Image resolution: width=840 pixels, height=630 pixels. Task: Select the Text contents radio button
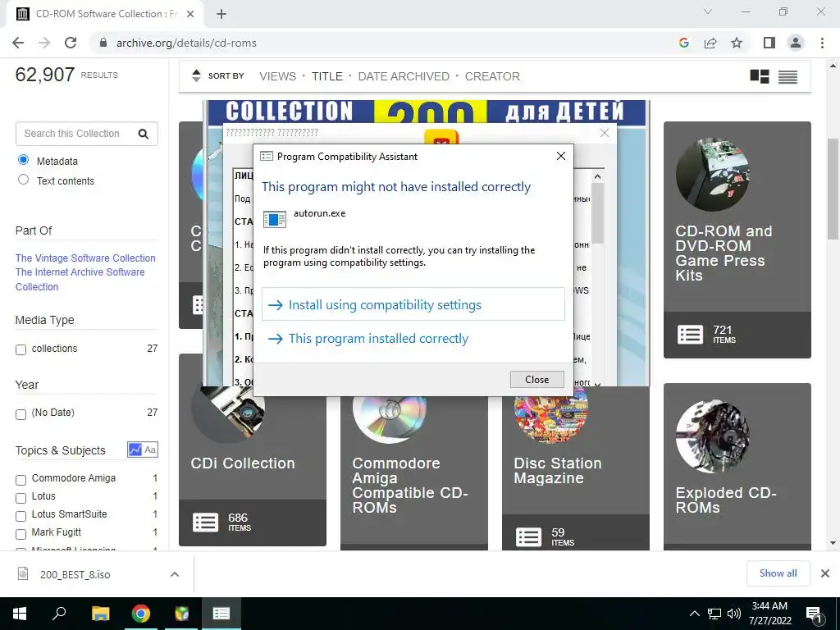click(23, 180)
